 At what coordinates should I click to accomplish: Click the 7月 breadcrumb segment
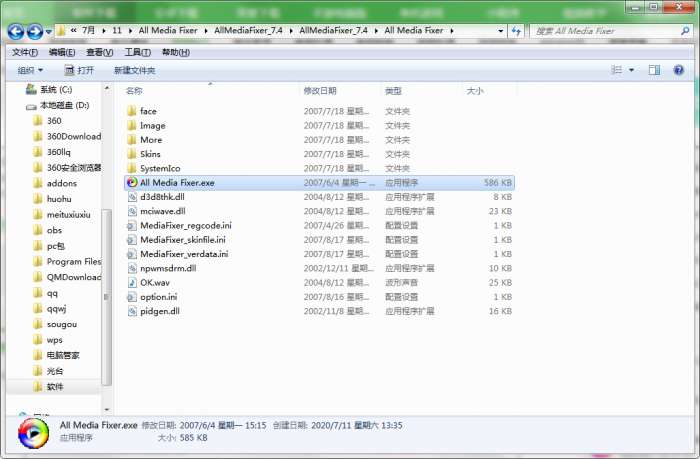88,30
